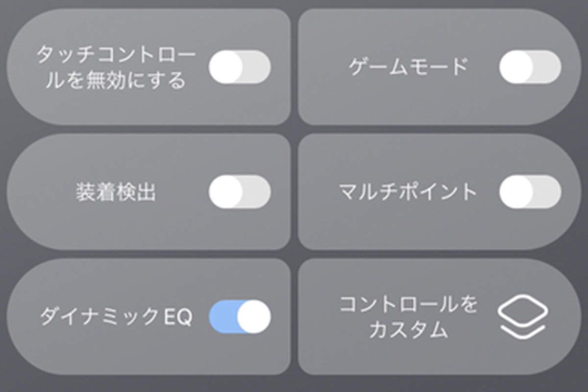The width and height of the screenshot is (588, 392).
Task: Click the タッチコントロールを無効にする label text
Action: 116,68
